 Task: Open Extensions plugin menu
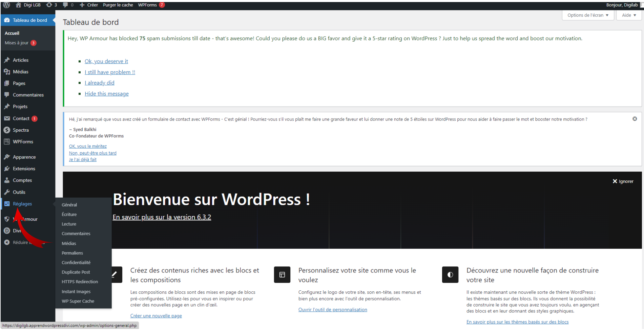[24, 169]
